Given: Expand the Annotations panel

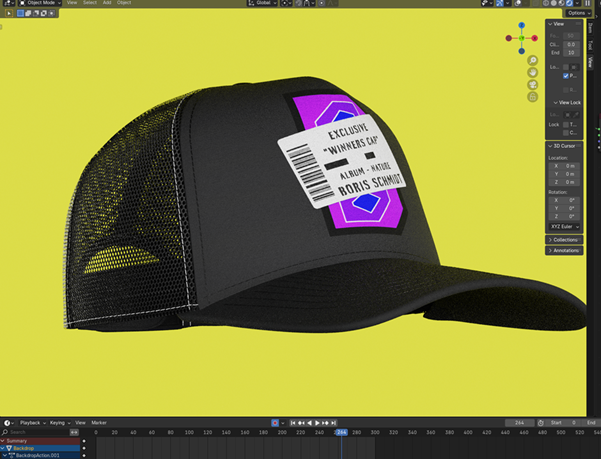Looking at the screenshot, I should tap(564, 251).
